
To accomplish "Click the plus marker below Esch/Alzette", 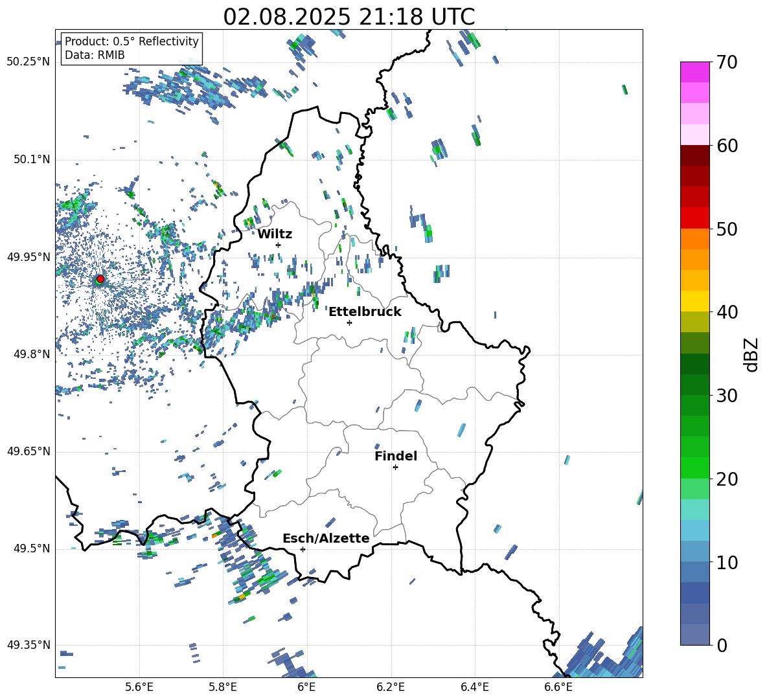I will click(x=303, y=549).
